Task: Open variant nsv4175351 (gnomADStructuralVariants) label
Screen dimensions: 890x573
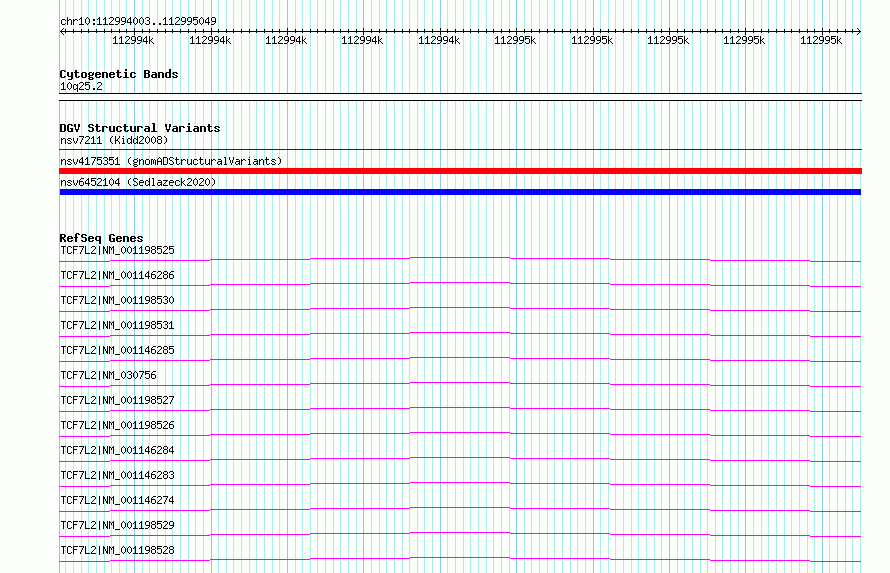Action: [x=171, y=161]
